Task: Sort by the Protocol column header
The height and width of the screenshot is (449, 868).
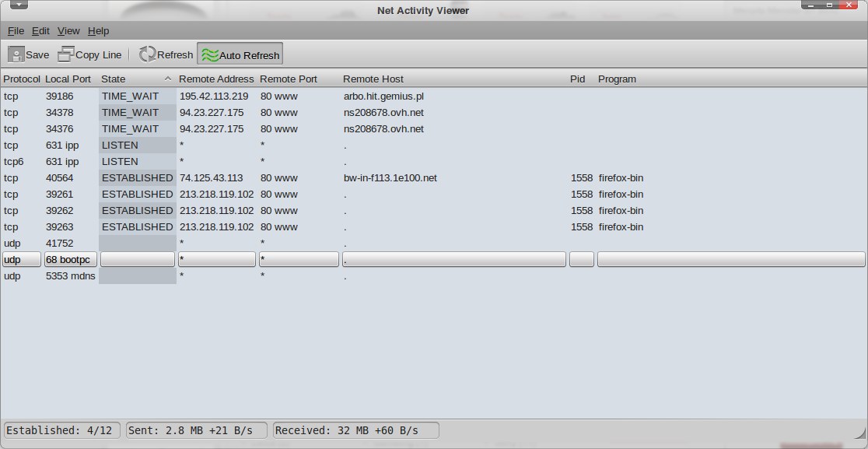Action: pyautogui.click(x=22, y=79)
